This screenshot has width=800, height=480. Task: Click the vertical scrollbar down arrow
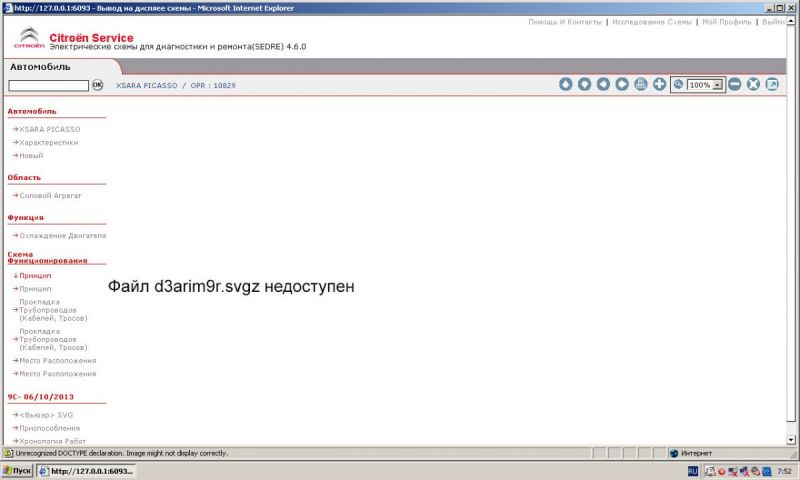(x=791, y=440)
